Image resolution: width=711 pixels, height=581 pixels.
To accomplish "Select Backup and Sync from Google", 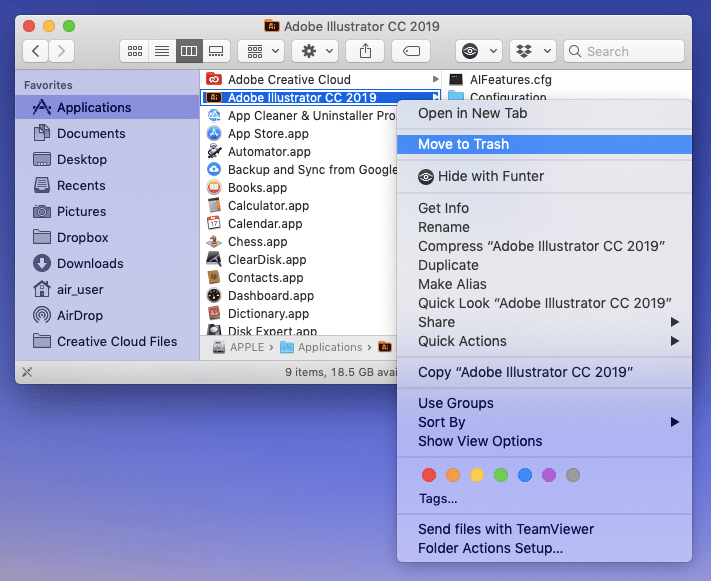I will tap(299, 170).
